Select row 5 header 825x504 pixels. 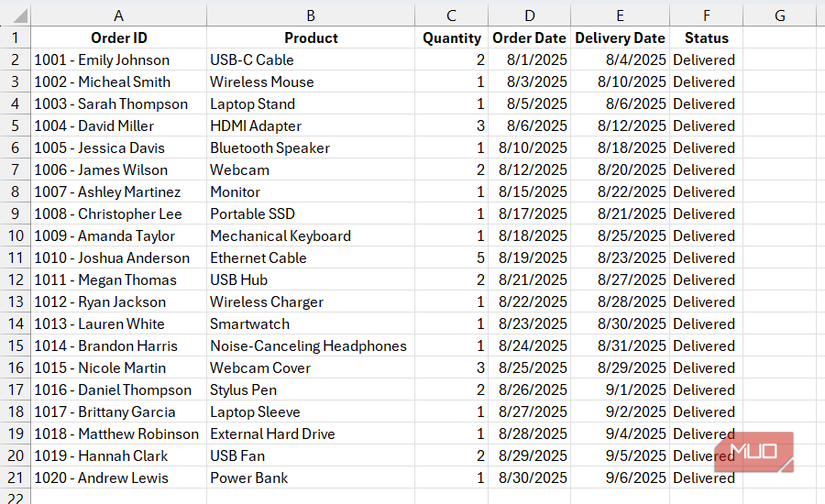tap(15, 126)
